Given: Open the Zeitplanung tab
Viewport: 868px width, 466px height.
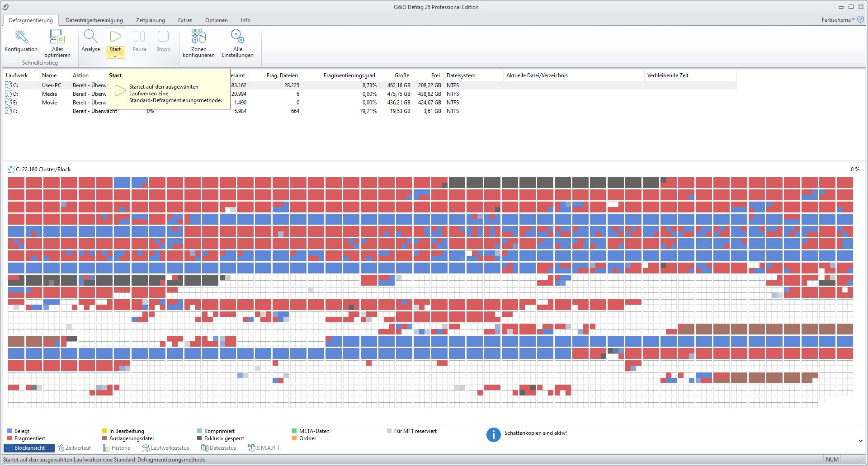Looking at the screenshot, I should click(150, 20).
